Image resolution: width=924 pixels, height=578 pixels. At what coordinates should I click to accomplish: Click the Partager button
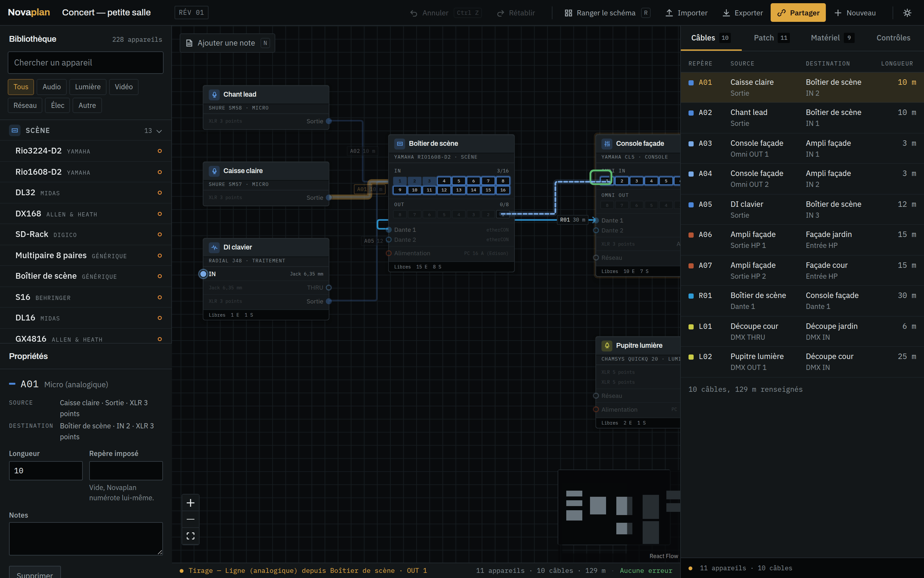click(x=798, y=13)
